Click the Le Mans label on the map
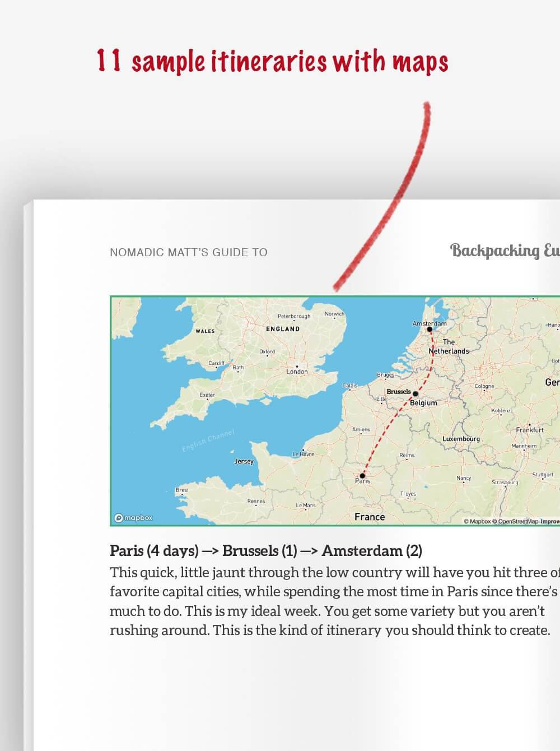Image resolution: width=560 pixels, height=751 pixels. pyautogui.click(x=306, y=505)
